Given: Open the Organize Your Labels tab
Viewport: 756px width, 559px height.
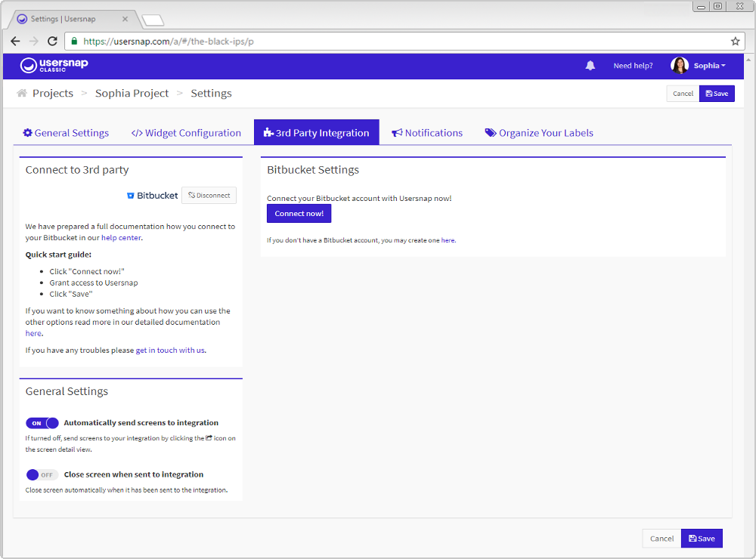Looking at the screenshot, I should pyautogui.click(x=539, y=132).
